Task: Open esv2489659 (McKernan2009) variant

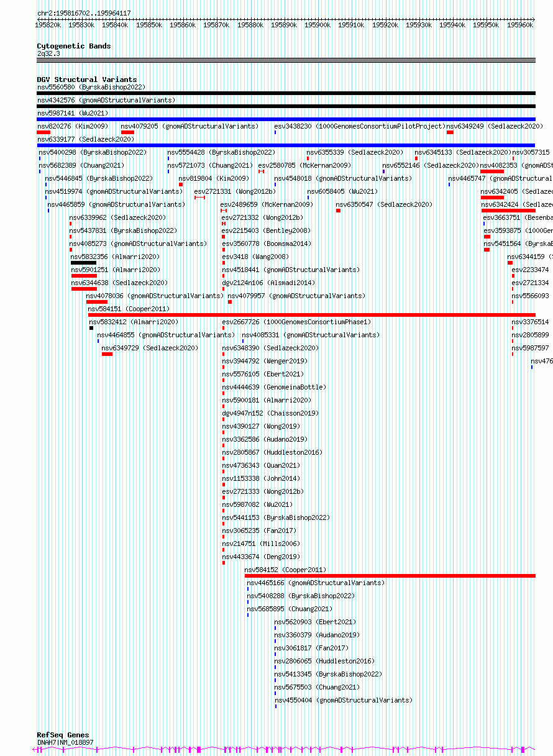Action: pos(267,204)
